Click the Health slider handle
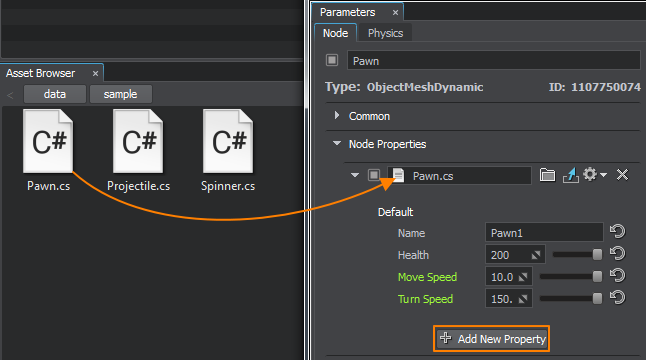This screenshot has height=360, width=646. pos(597,255)
